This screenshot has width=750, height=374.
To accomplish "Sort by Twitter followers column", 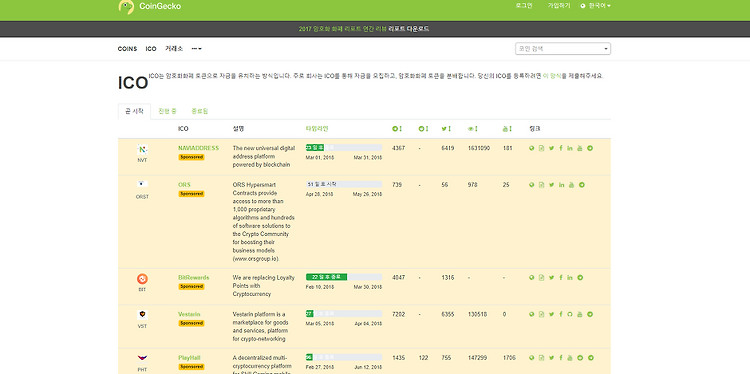I will click(446, 129).
